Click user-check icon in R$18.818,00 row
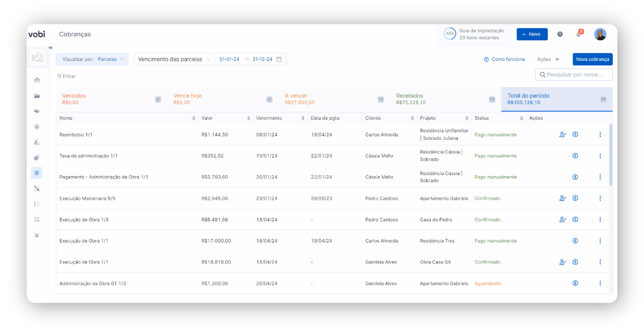Image resolution: width=644 pixels, height=327 pixels. tap(563, 262)
